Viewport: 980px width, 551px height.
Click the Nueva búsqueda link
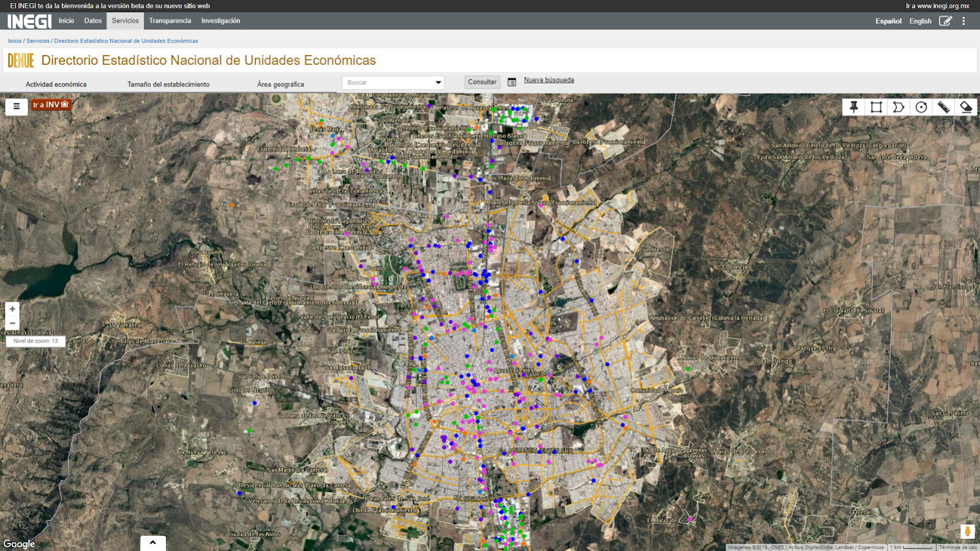549,80
